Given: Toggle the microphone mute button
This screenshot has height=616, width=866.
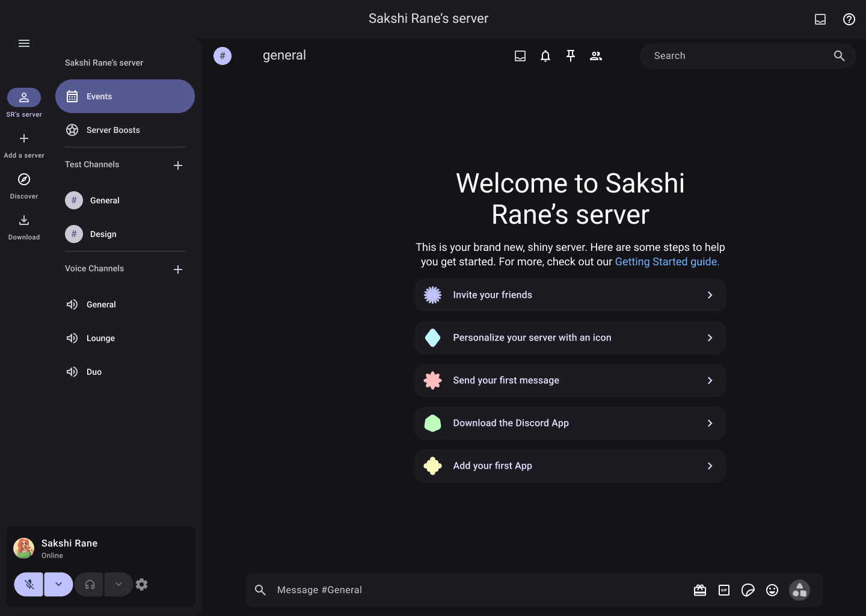Looking at the screenshot, I should click(29, 584).
